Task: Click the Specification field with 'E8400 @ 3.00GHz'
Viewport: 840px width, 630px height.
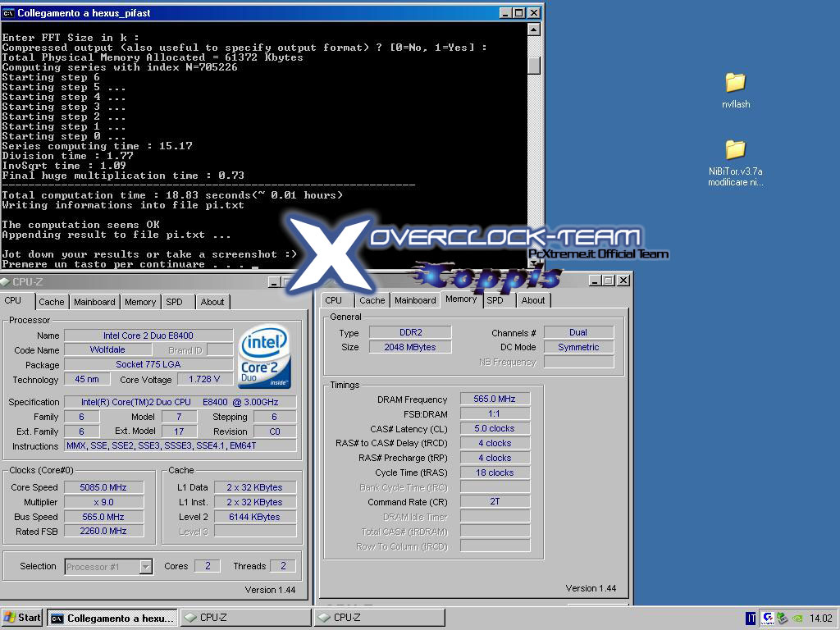Action: point(180,402)
